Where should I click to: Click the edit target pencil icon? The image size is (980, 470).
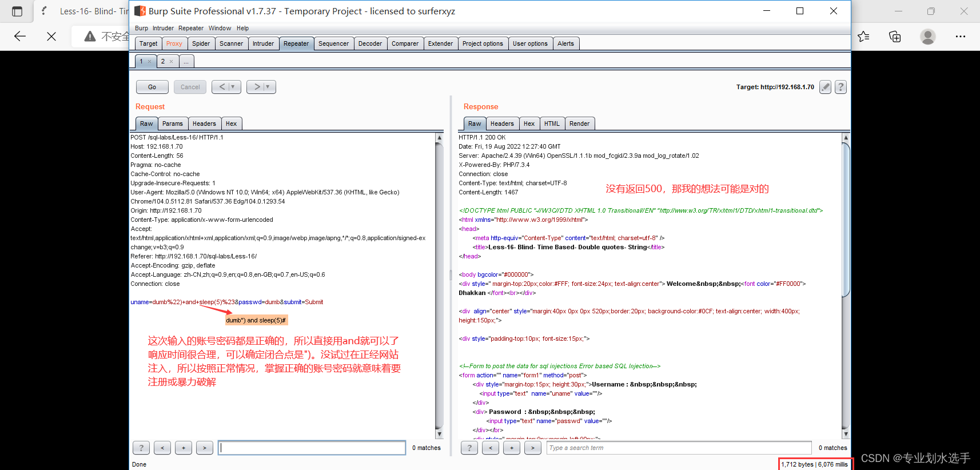(825, 87)
